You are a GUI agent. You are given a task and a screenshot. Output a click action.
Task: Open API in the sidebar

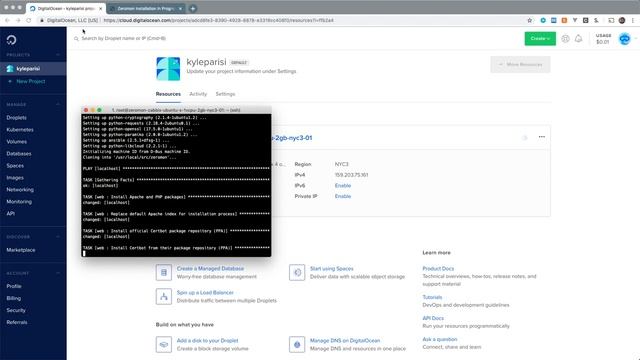[11, 213]
